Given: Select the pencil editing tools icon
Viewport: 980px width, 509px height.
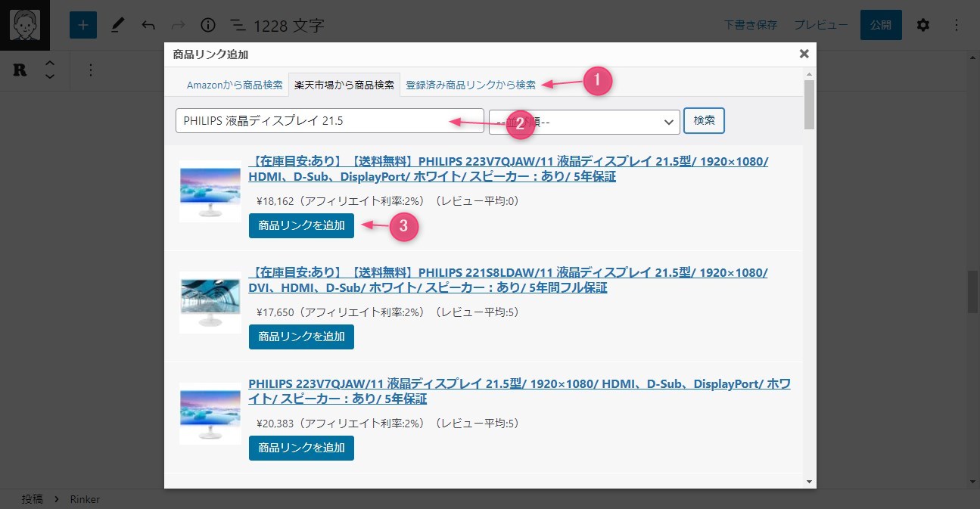Looking at the screenshot, I should [117, 24].
